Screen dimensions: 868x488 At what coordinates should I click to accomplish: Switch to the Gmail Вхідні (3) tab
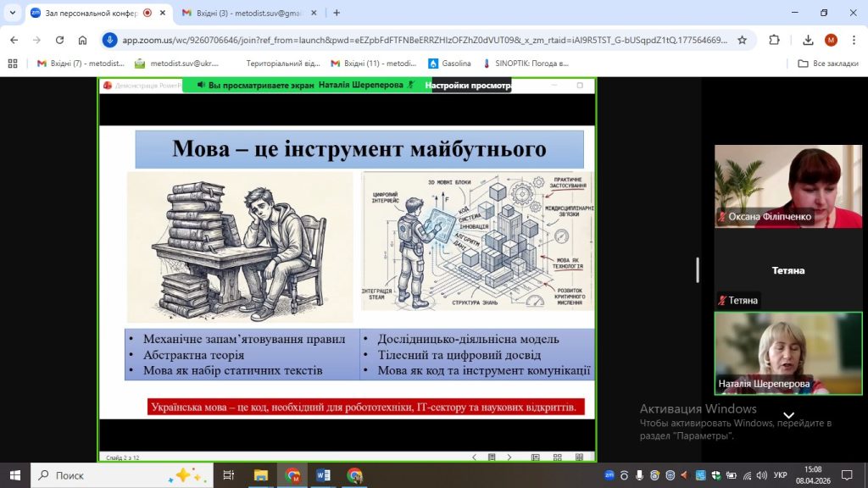coord(246,13)
